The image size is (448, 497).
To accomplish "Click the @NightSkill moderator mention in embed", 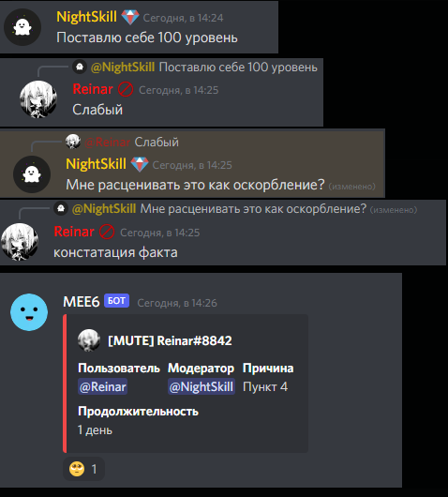I will [x=202, y=386].
